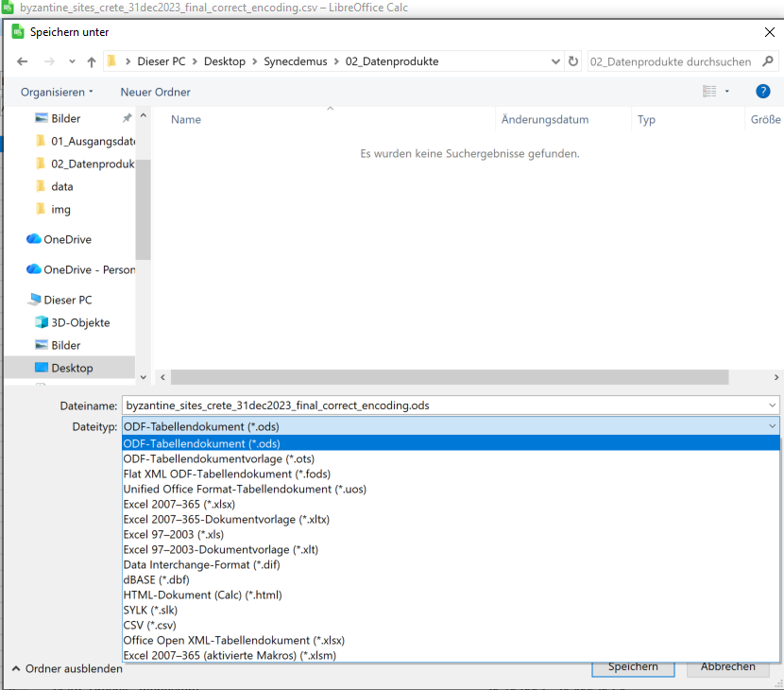Select the Bilder quick access folder with pin
This screenshot has height=690, width=784.
65,118
